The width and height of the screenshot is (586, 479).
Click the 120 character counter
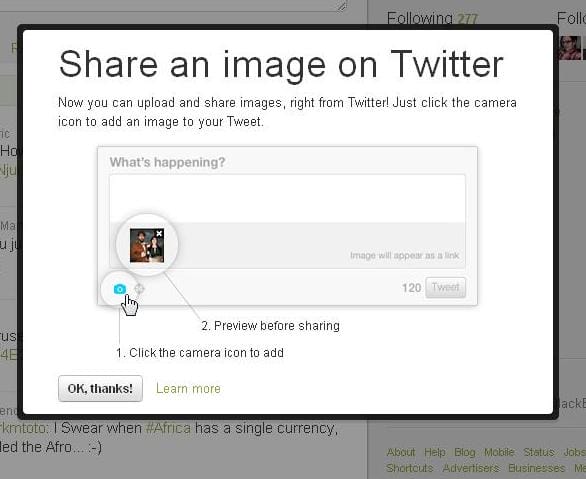point(411,288)
